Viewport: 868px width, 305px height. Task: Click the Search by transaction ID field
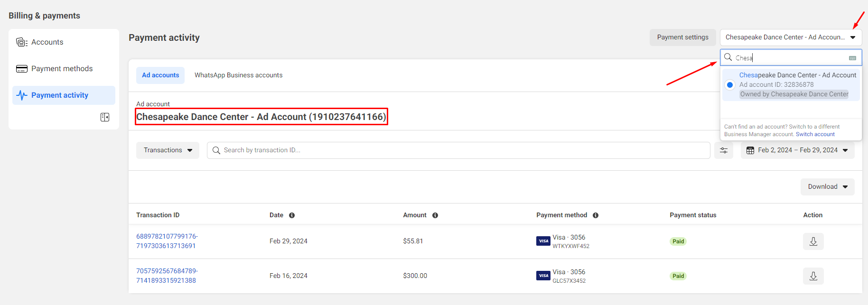click(458, 150)
